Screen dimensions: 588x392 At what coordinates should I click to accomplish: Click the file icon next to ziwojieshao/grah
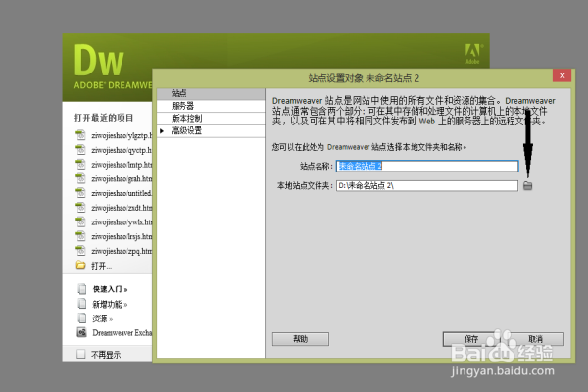pyautogui.click(x=80, y=178)
